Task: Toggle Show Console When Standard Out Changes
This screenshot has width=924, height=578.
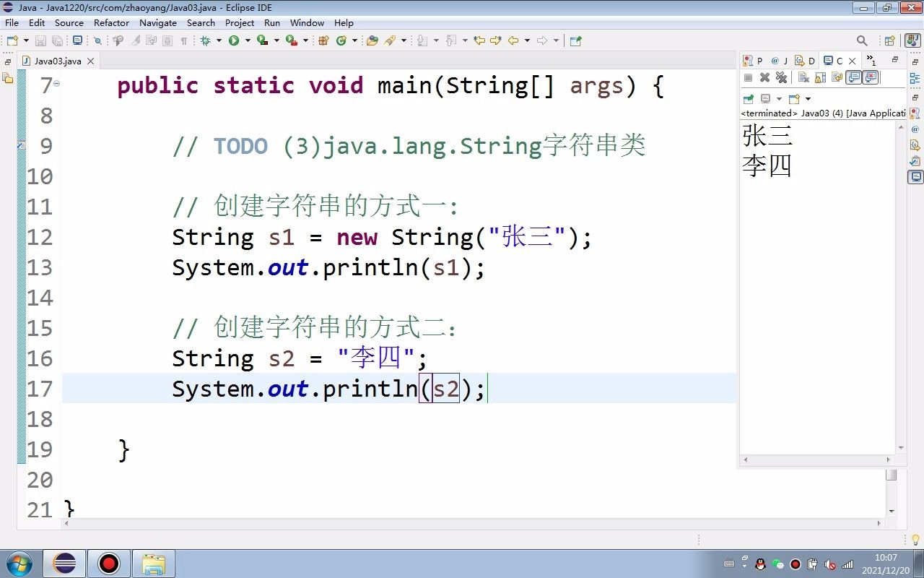Action: pos(854,77)
